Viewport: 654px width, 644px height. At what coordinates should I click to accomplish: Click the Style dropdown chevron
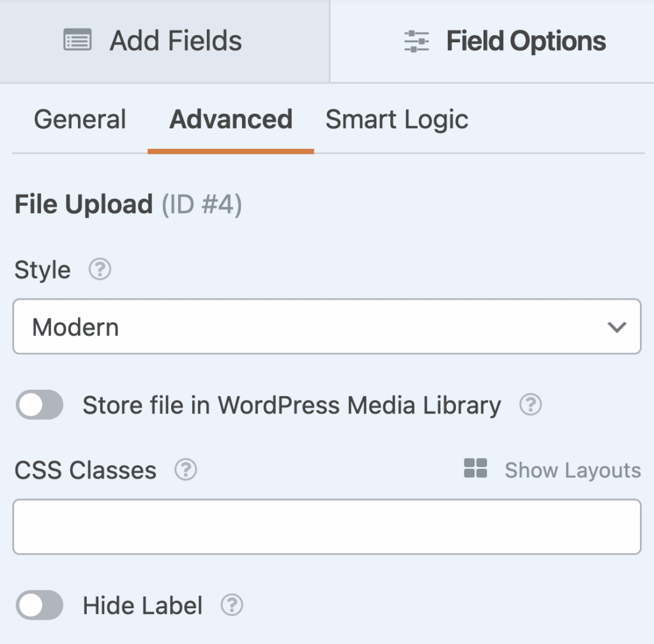tap(616, 326)
